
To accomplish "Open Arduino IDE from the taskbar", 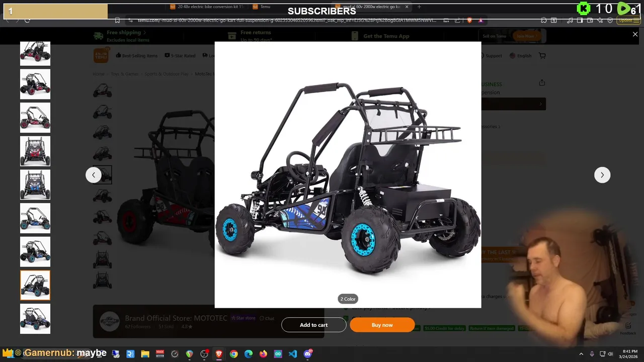I will click(278, 354).
